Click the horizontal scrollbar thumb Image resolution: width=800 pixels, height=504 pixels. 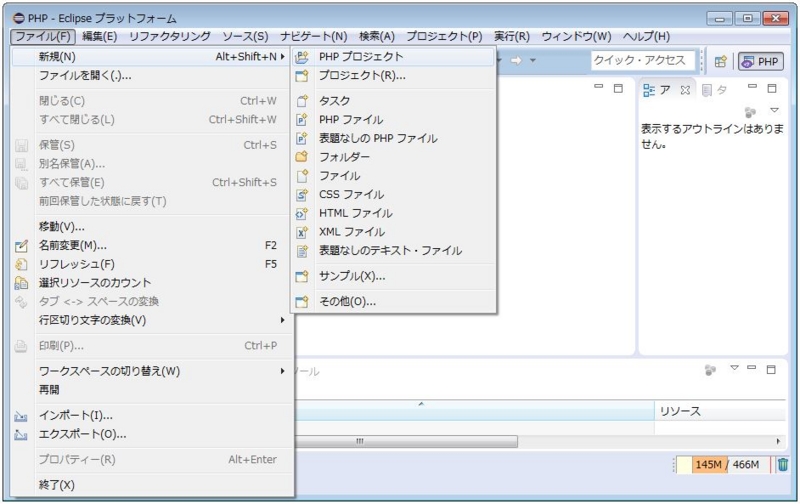(406, 441)
